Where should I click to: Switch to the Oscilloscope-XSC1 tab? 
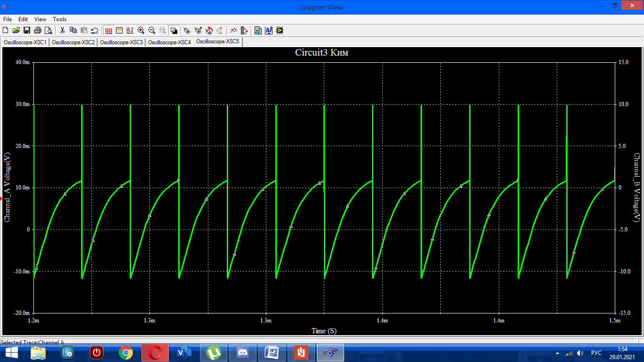25,42
